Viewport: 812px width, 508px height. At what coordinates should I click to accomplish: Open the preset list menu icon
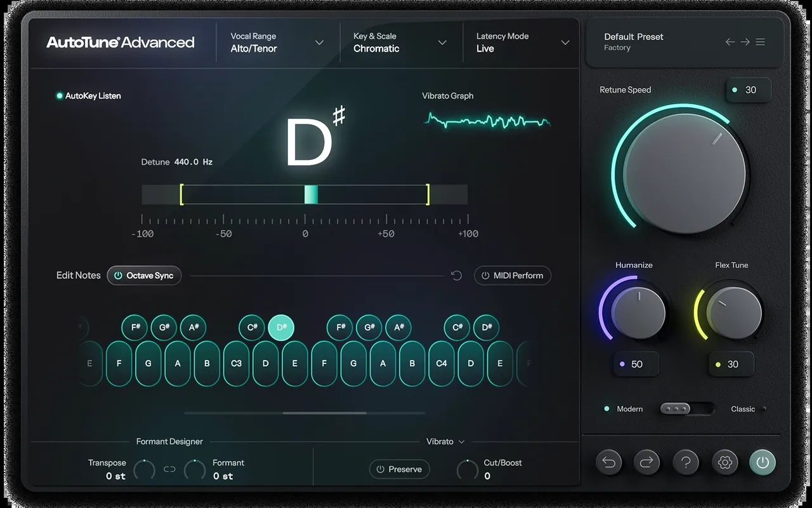(760, 42)
